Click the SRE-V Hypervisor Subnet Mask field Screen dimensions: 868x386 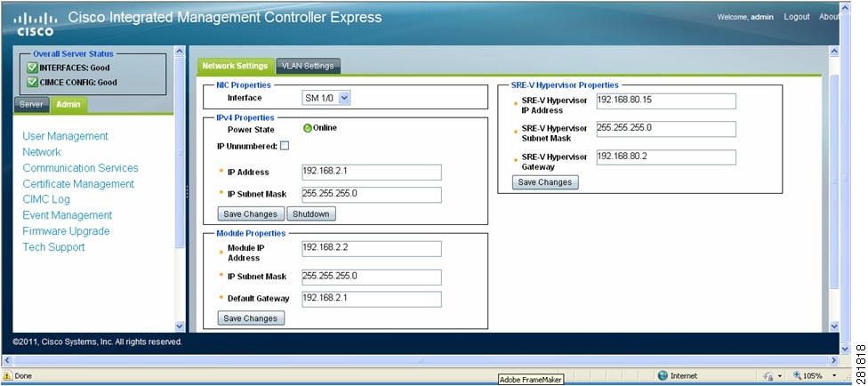coord(666,129)
